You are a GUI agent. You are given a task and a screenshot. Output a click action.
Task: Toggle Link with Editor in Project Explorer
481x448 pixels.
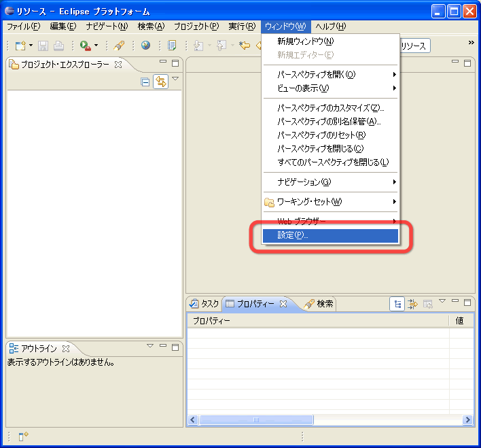(161, 82)
